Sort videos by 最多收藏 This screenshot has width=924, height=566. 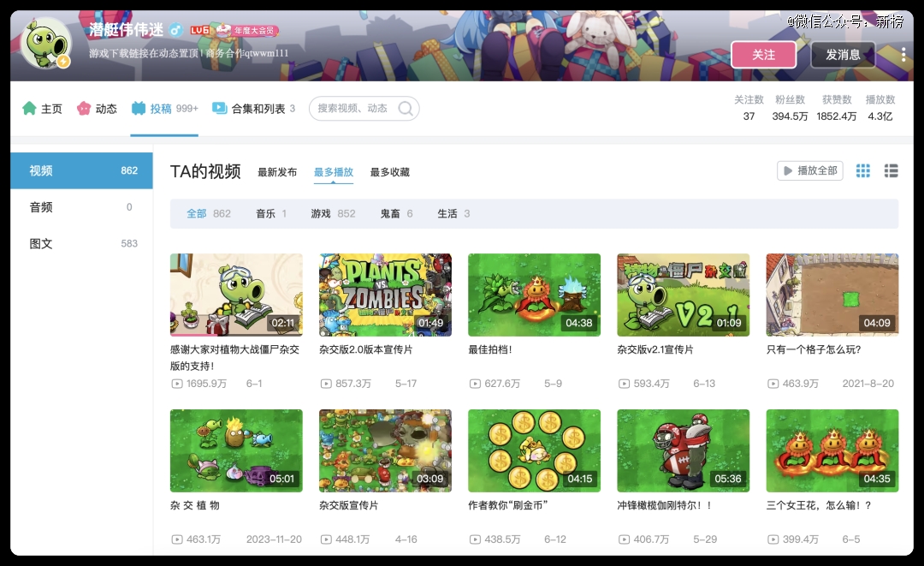click(x=389, y=172)
